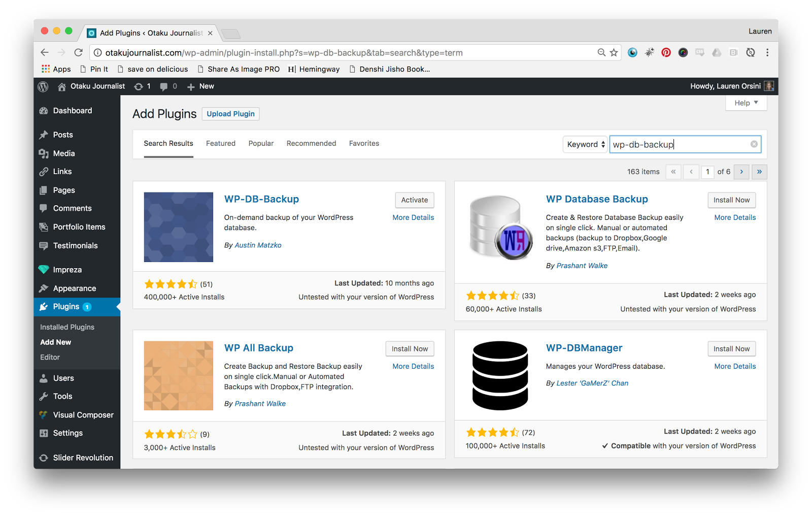Open the Hemingway bookmark
The width and height of the screenshot is (812, 517).
tap(314, 69)
